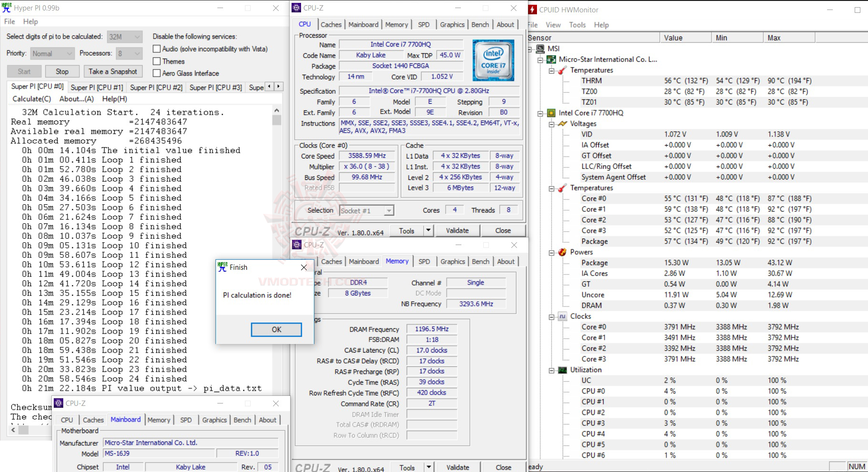Click Validate in the Memory CPU-Z window
Image resolution: width=868 pixels, height=472 pixels.
tap(458, 468)
